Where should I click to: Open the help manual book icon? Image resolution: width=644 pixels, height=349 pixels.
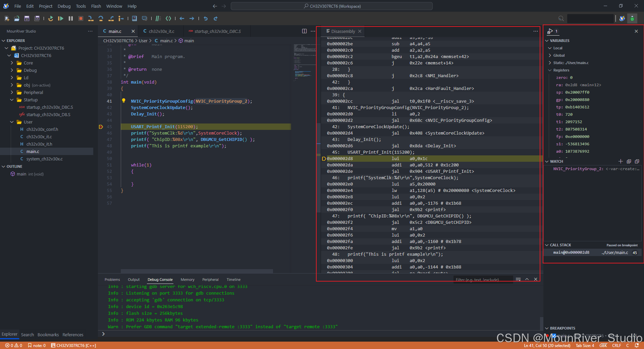135,18
